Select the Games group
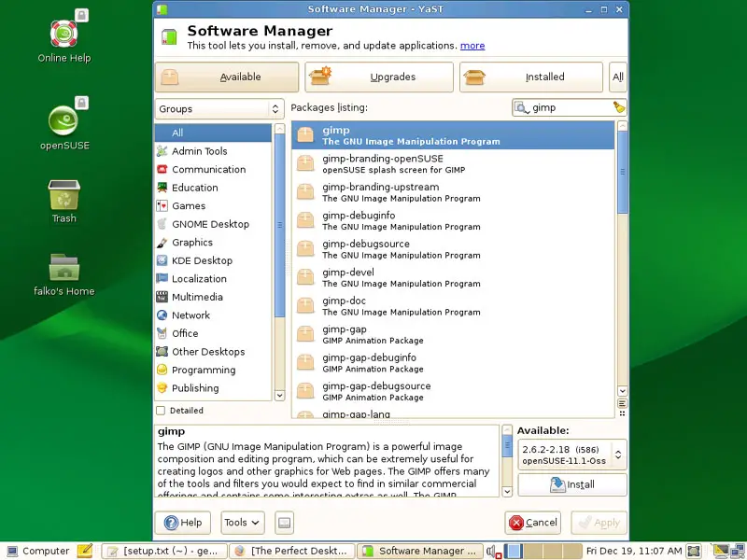747x560 pixels. (214, 205)
